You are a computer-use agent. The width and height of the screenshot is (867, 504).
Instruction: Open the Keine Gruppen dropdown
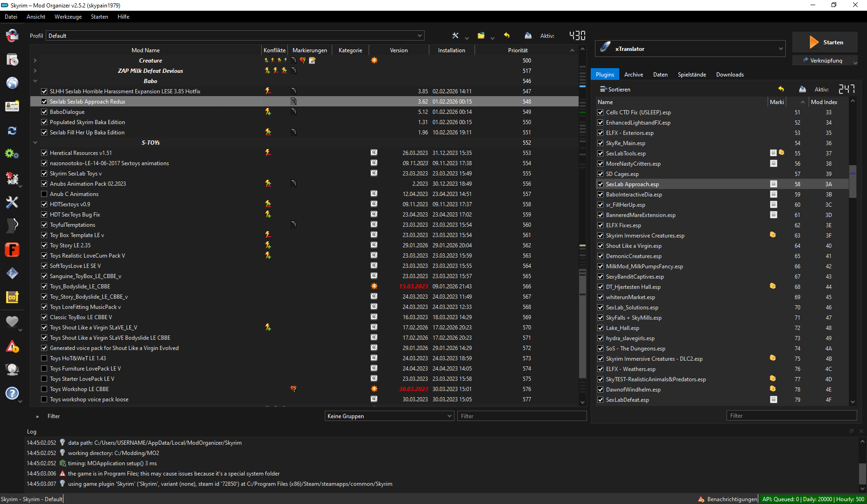click(389, 416)
